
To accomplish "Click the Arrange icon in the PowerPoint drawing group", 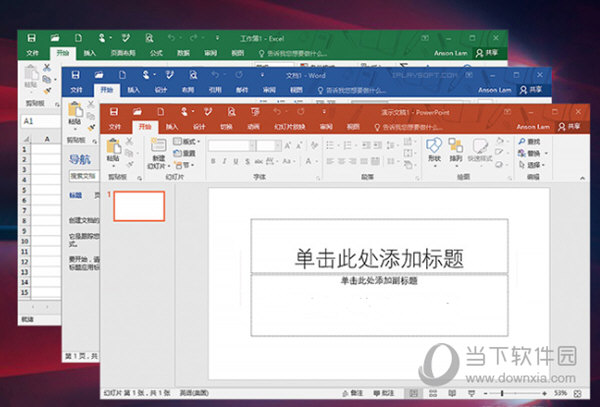I will 456,146.
